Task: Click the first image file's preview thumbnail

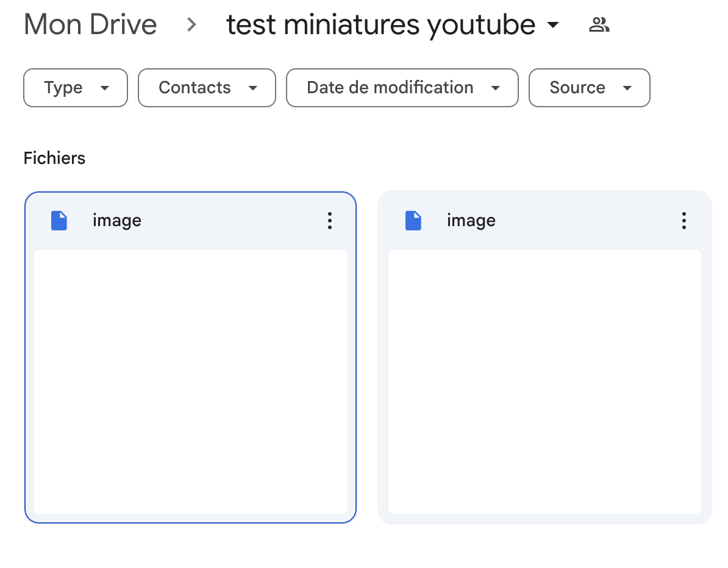Action: 190,382
